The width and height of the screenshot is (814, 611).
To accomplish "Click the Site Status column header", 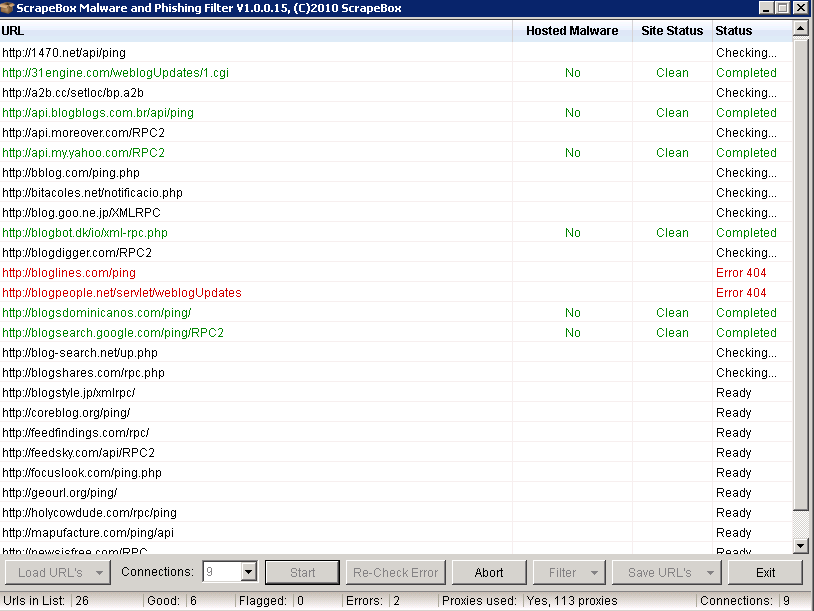I will [672, 30].
